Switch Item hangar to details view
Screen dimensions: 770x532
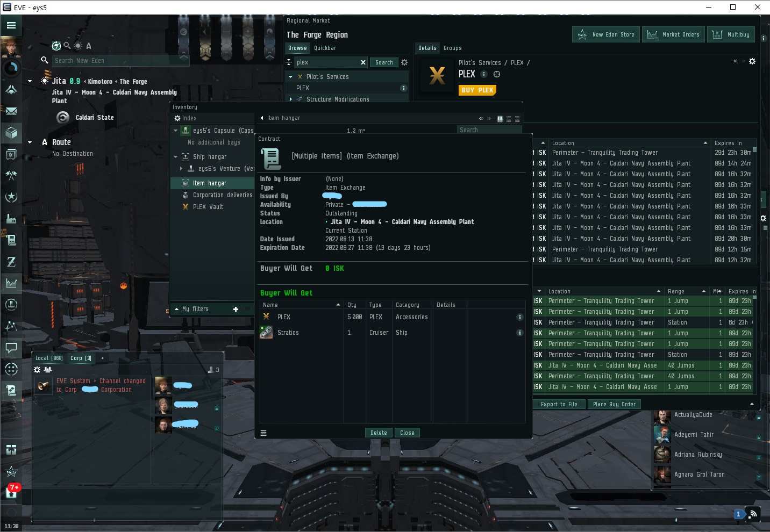(509, 119)
